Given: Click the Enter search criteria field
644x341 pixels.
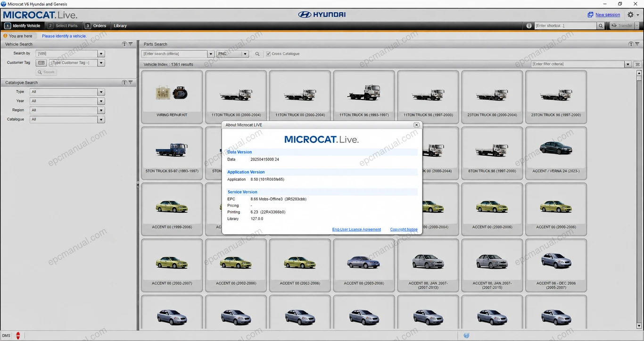Looking at the screenshot, I should coord(174,54).
